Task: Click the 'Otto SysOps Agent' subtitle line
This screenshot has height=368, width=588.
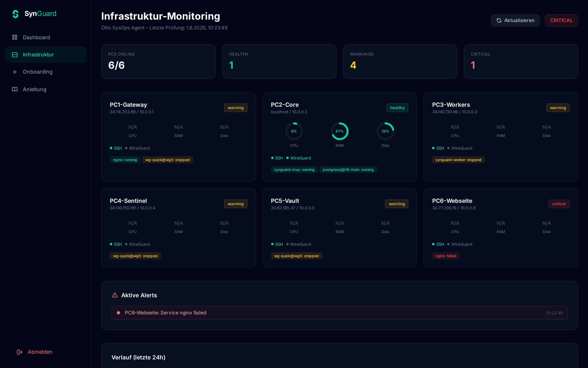Action: [164, 28]
